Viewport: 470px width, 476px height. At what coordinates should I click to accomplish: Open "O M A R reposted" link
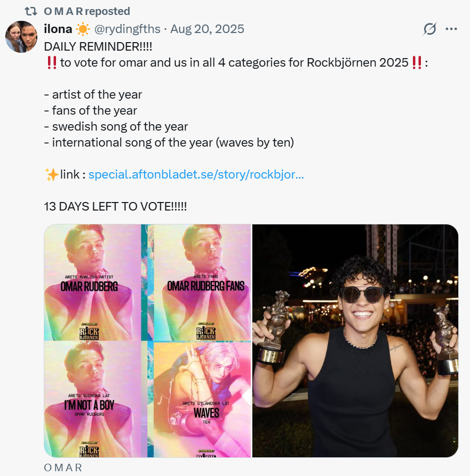point(86,11)
